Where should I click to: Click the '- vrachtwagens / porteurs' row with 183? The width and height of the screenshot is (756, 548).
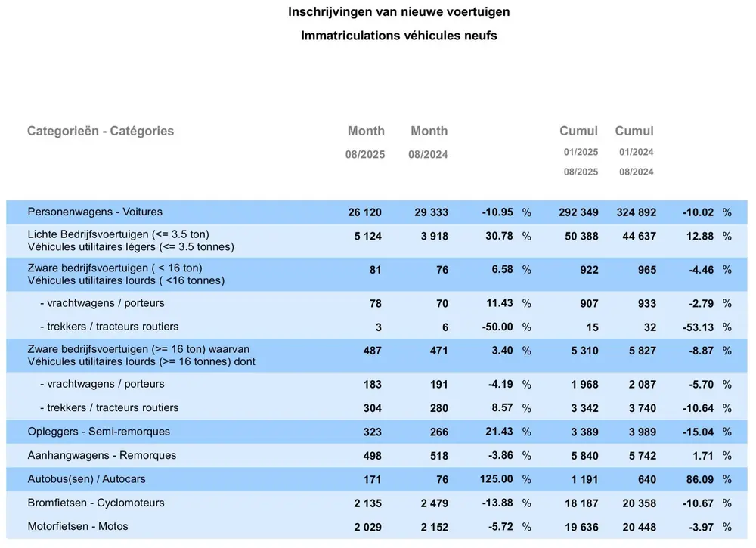point(376,384)
